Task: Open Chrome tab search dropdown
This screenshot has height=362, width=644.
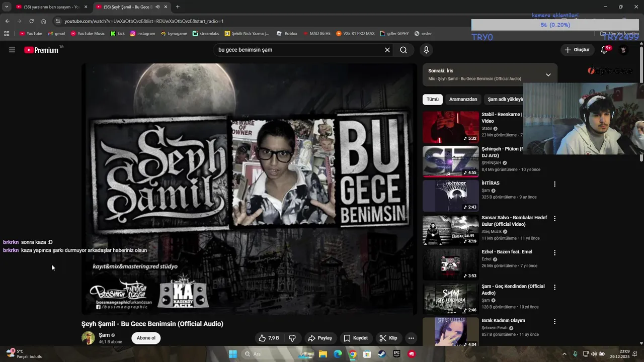Action: click(x=7, y=7)
